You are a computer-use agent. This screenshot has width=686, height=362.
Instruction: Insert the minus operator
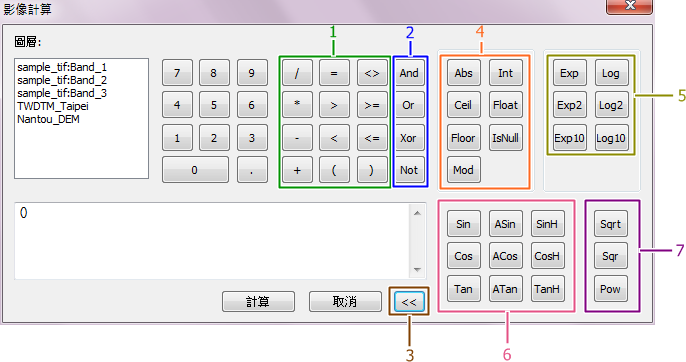click(297, 138)
